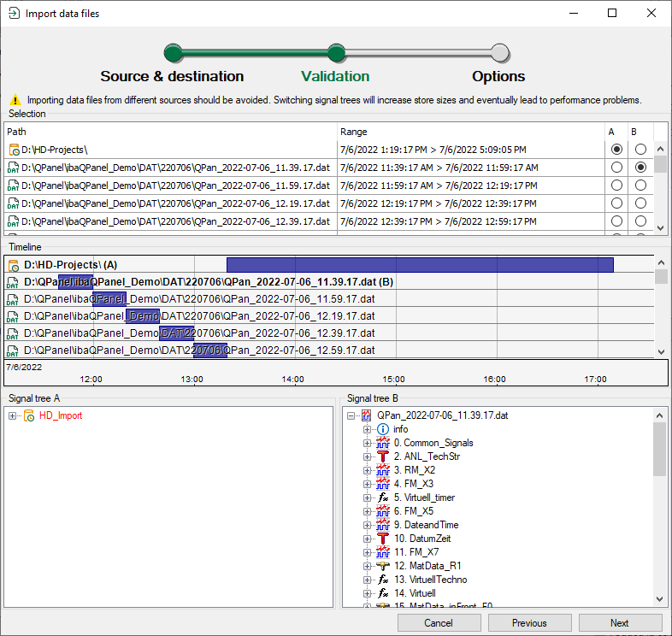This screenshot has height=636, width=672.
Task: Click the yellow warning icon beside import message
Action: coord(15,100)
